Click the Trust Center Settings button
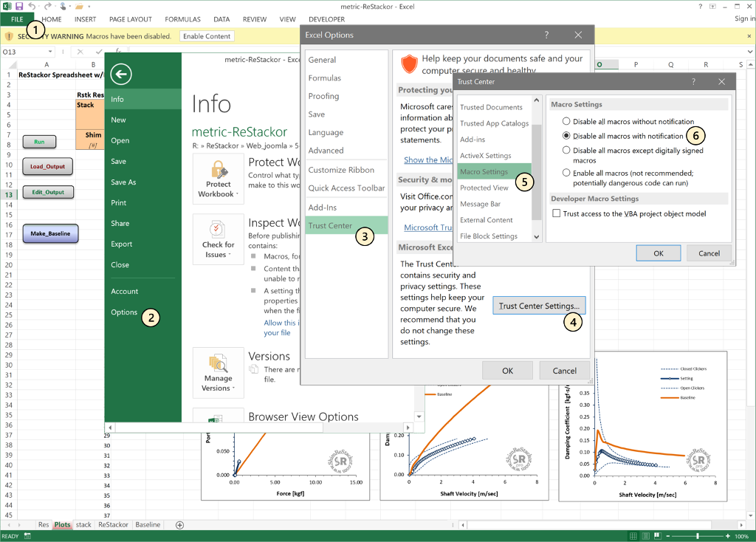The width and height of the screenshot is (756, 542). pyautogui.click(x=539, y=306)
